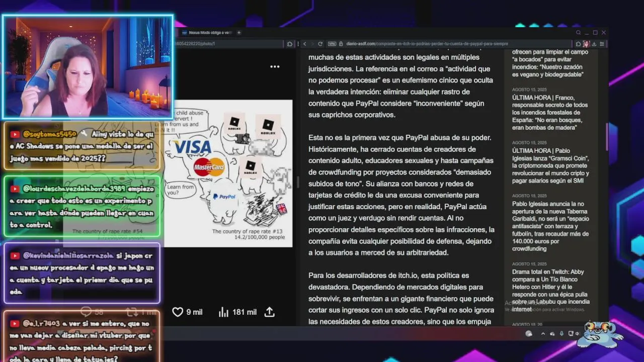Open the Visa MasterCard PayPal cartoon image

tap(228, 173)
